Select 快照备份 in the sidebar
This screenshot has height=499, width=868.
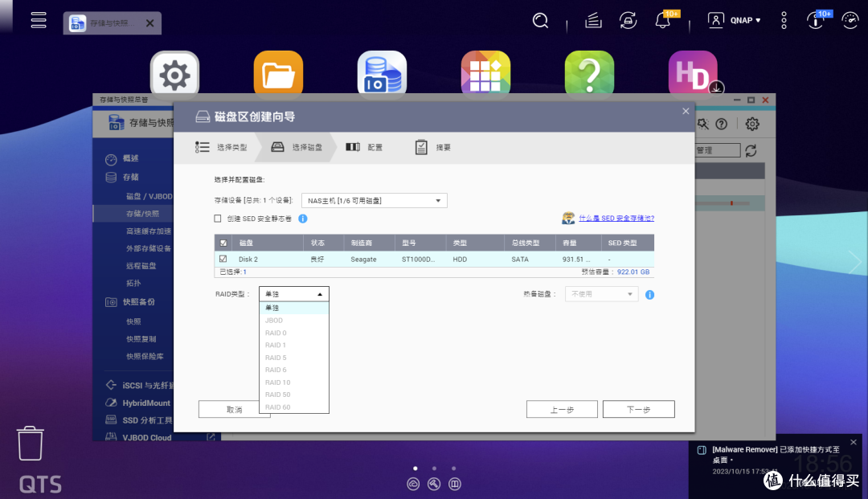(x=138, y=302)
